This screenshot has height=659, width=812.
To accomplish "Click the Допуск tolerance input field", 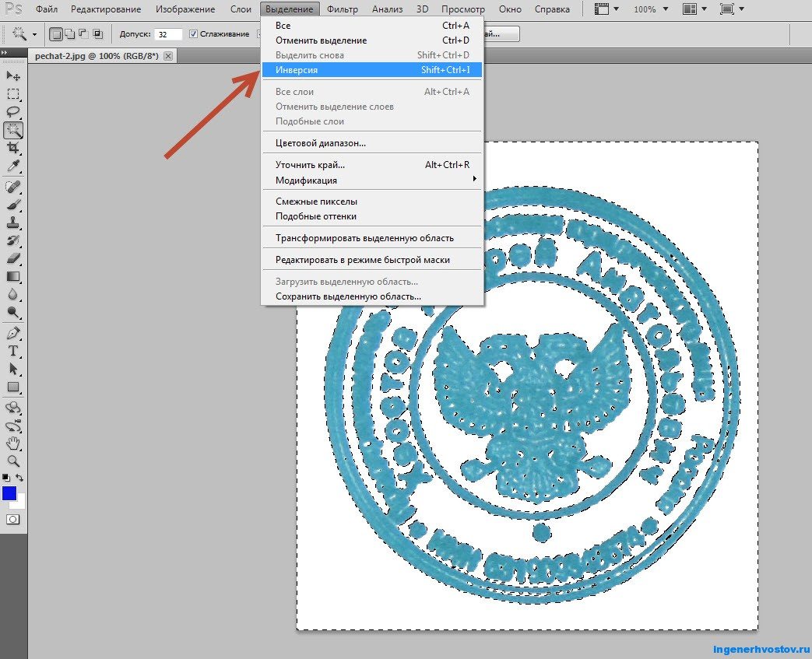I will 168,34.
